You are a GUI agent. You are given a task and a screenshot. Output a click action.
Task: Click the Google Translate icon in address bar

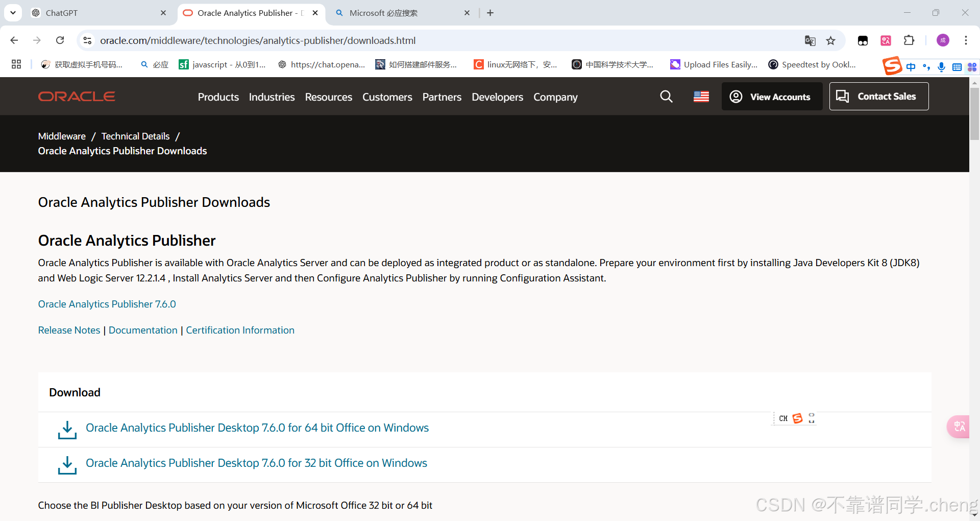810,40
